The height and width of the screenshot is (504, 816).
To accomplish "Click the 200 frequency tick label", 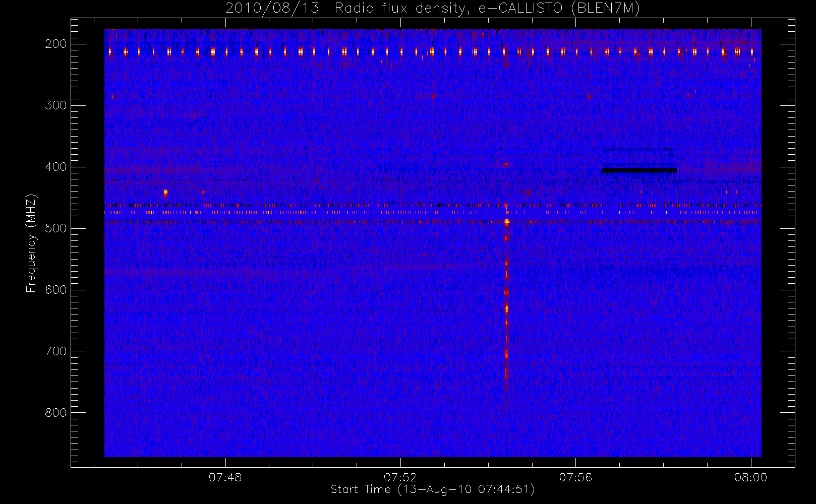I will click(56, 44).
